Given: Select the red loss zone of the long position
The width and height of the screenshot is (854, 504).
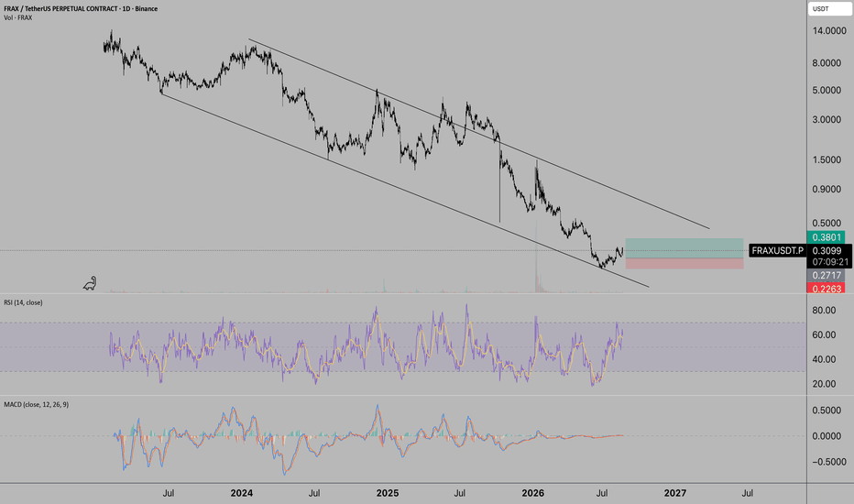Looking at the screenshot, I should pos(684,264).
